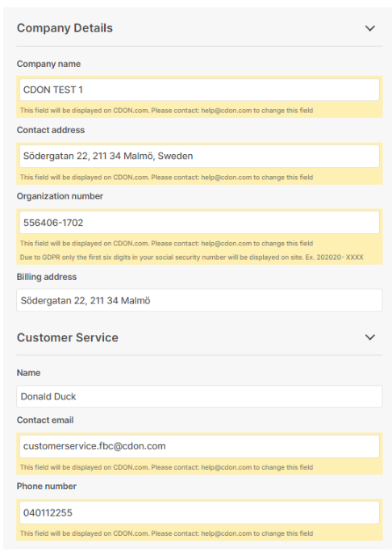Click into the Contact address field
This screenshot has height=556, width=392.
click(199, 156)
